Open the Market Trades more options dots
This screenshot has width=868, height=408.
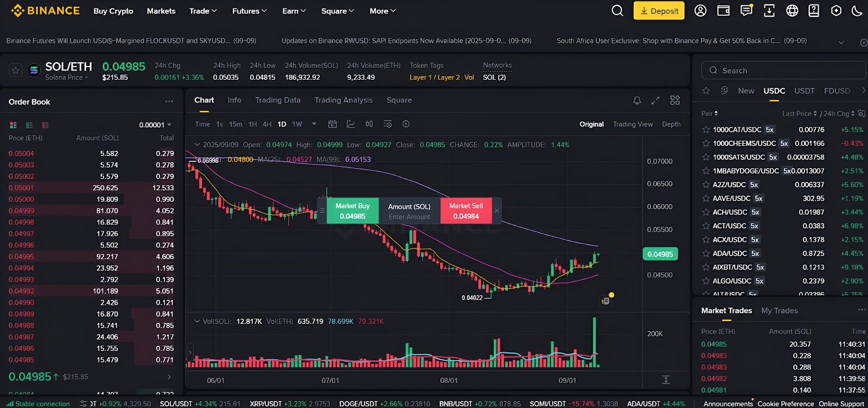[861, 310]
